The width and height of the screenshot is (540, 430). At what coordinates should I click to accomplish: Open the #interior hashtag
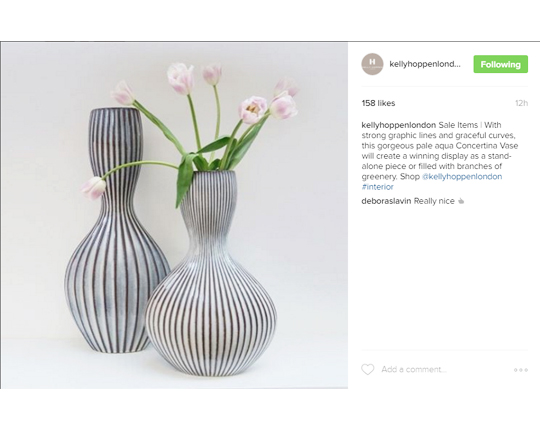(377, 187)
